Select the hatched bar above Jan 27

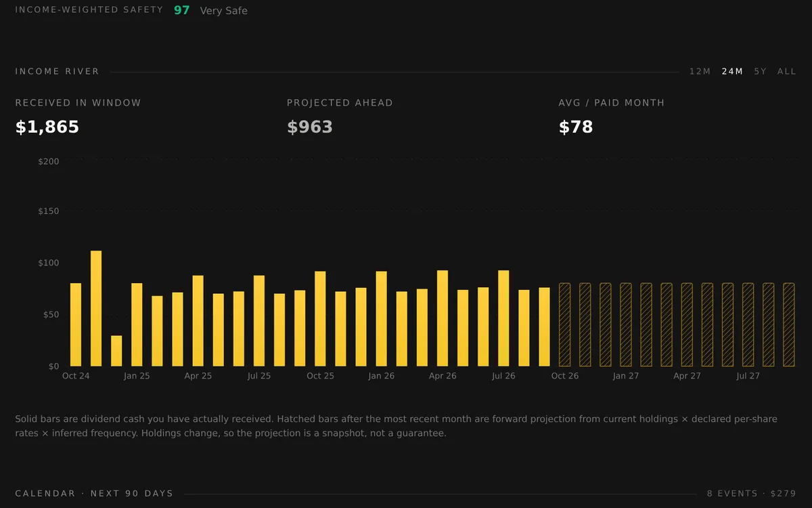pyautogui.click(x=626, y=324)
